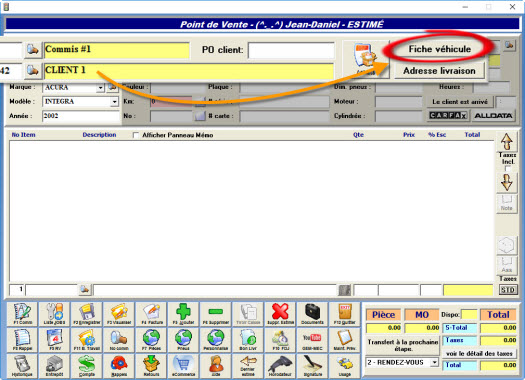Click the Retours box icon
Image resolution: width=525 pixels, height=380 pixels.
(151, 366)
